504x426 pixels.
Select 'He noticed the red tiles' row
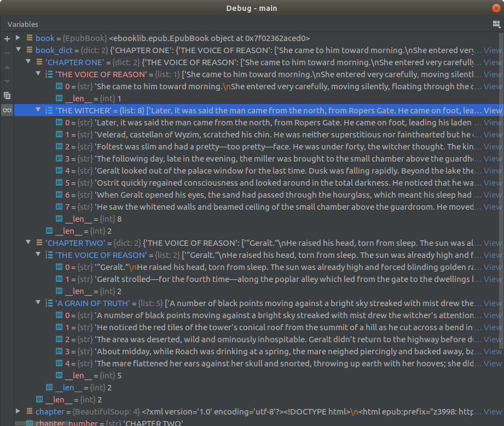click(x=258, y=327)
